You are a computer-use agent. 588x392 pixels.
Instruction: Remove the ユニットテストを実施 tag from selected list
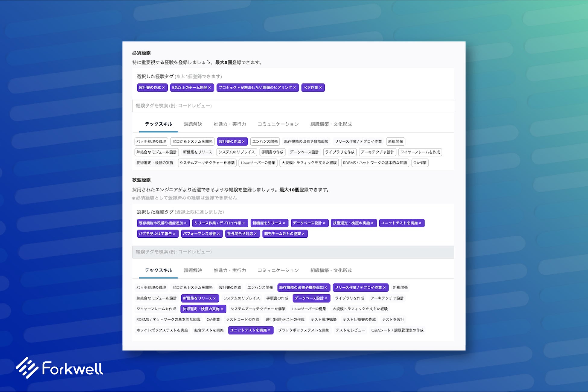(420, 223)
